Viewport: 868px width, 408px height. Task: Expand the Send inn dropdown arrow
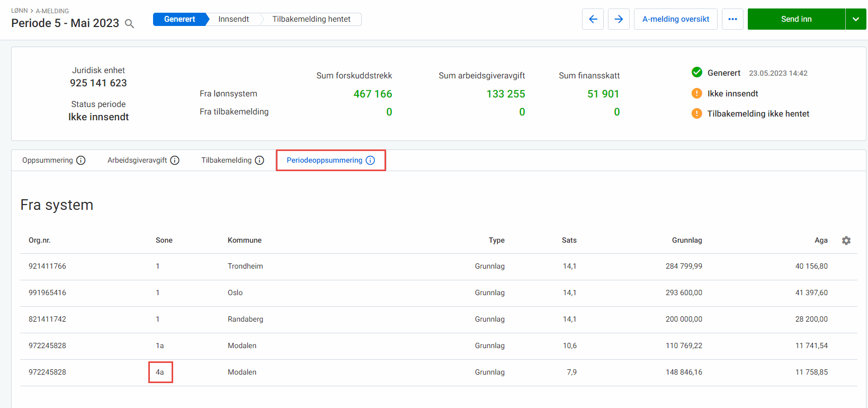coord(856,19)
